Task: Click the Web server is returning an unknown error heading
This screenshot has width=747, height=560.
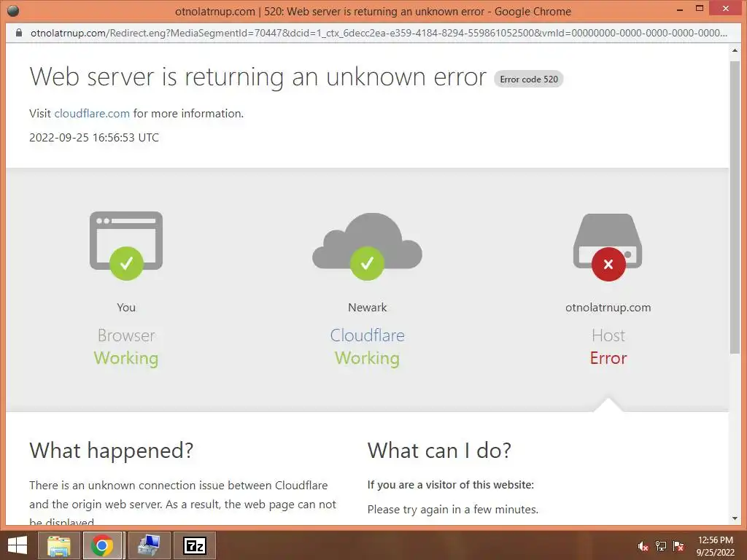Action: pyautogui.click(x=258, y=76)
